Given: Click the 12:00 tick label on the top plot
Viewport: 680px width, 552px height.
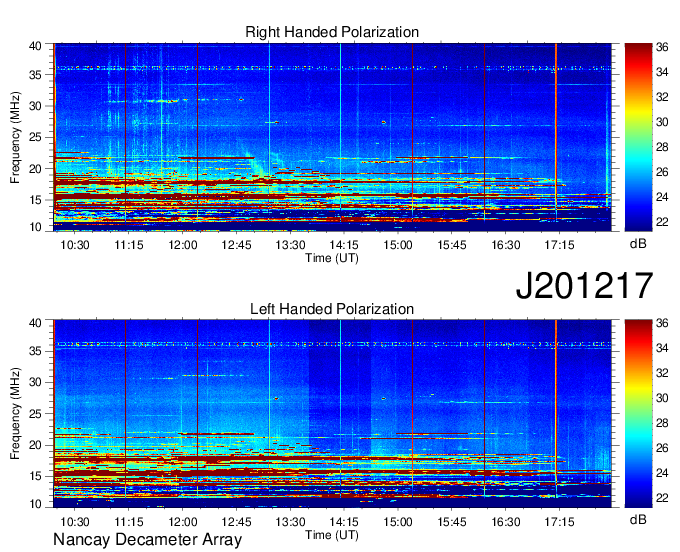Looking at the screenshot, I should (183, 245).
